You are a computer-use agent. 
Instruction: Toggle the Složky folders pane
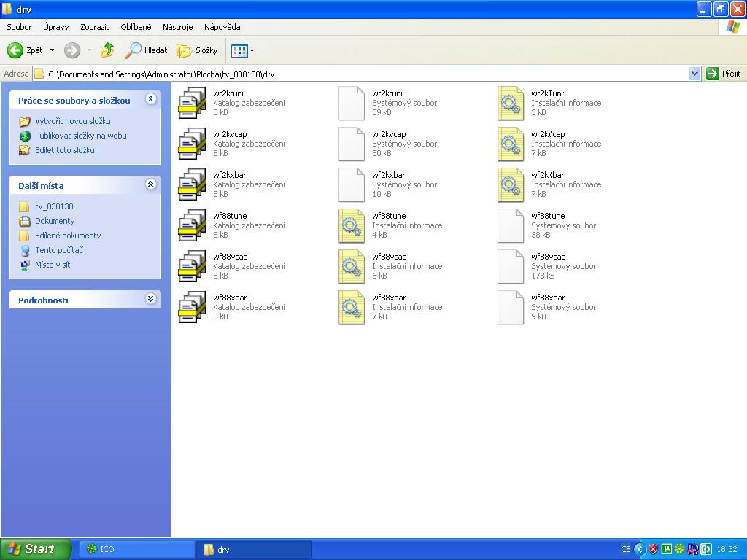(x=198, y=50)
